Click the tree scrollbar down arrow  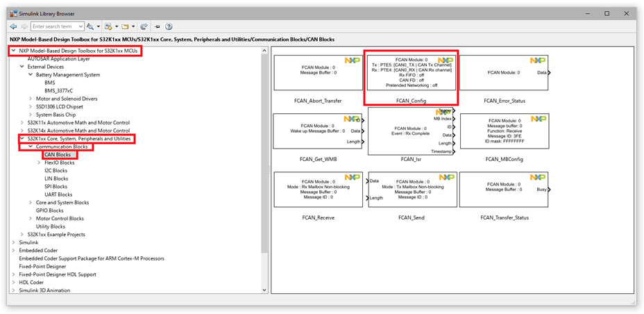pyautogui.click(x=264, y=290)
